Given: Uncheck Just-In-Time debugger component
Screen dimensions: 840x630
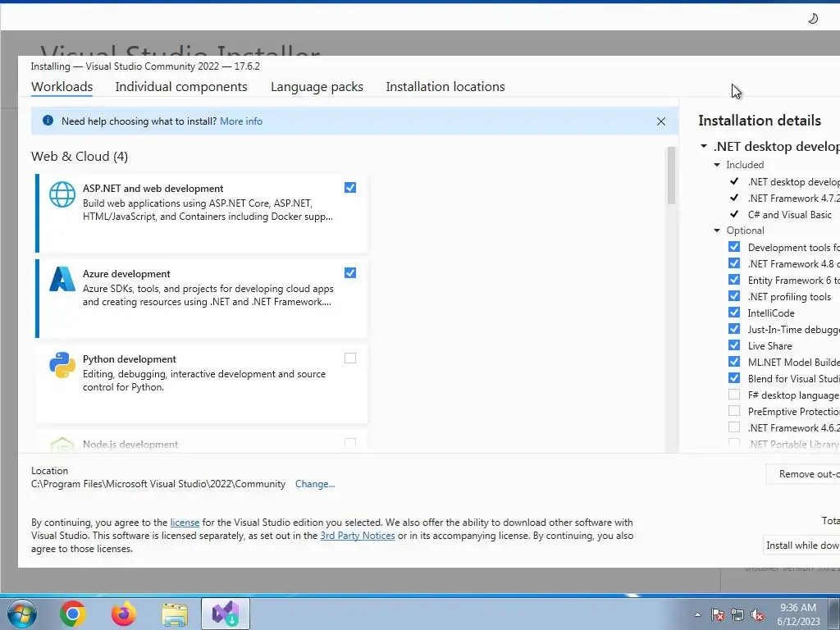Looking at the screenshot, I should (x=734, y=329).
